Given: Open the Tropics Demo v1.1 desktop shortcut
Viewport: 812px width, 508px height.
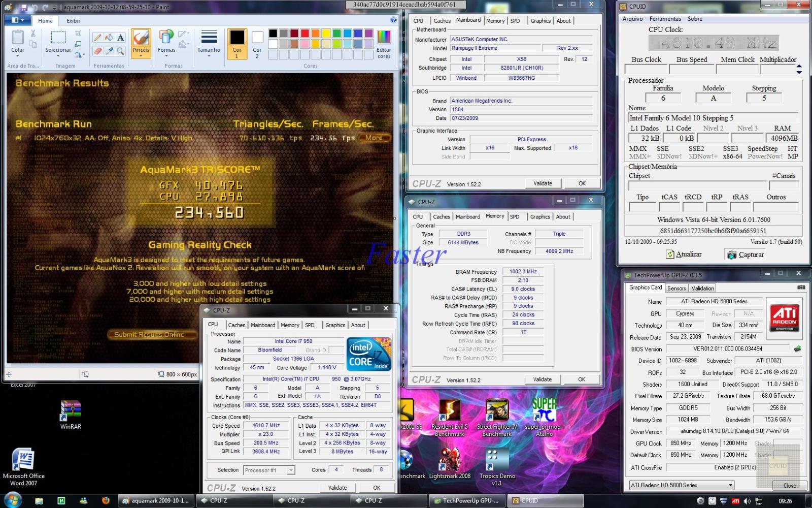Looking at the screenshot, I should tap(497, 466).
